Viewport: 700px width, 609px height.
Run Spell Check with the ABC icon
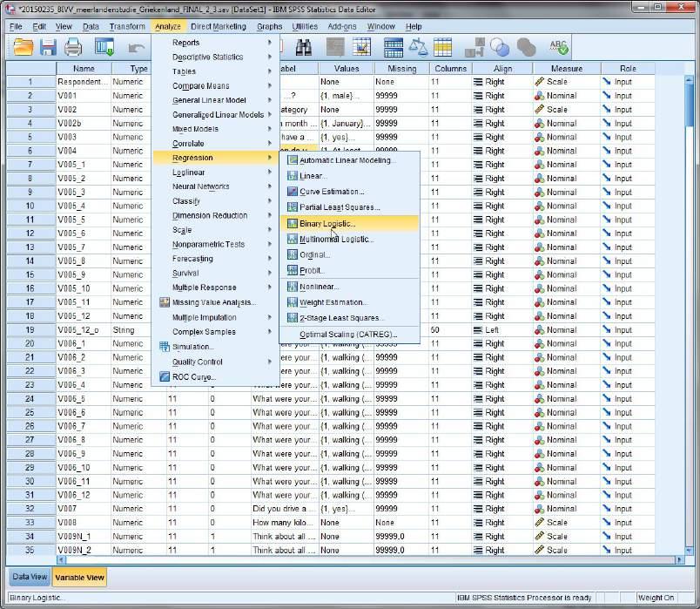click(558, 47)
